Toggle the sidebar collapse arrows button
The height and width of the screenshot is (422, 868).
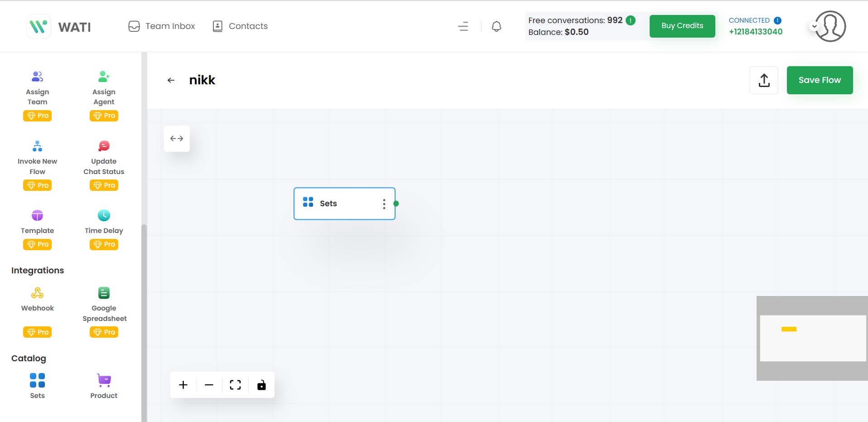point(177,139)
